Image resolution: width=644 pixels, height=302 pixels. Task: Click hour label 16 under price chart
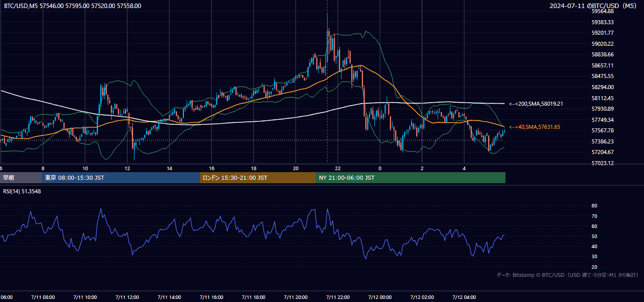[212, 169]
